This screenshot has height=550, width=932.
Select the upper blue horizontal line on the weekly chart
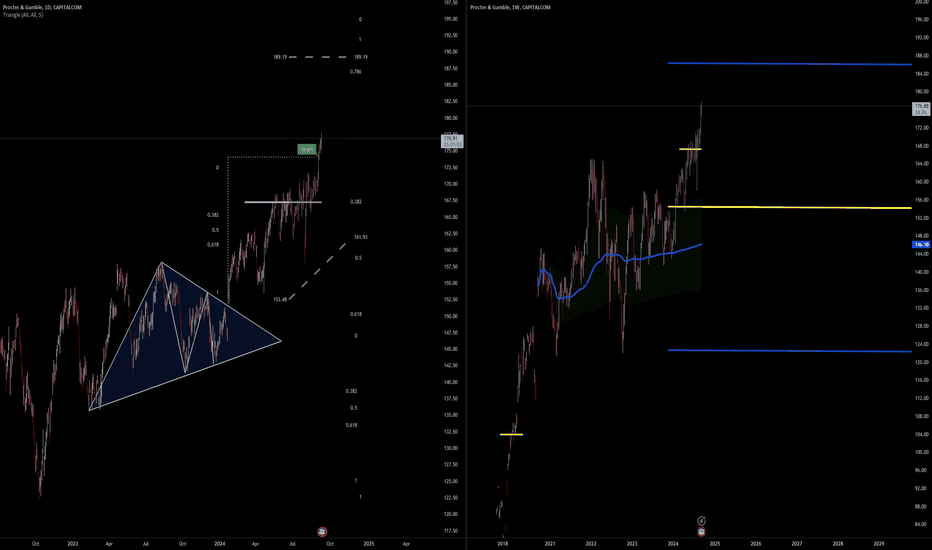(x=789, y=64)
